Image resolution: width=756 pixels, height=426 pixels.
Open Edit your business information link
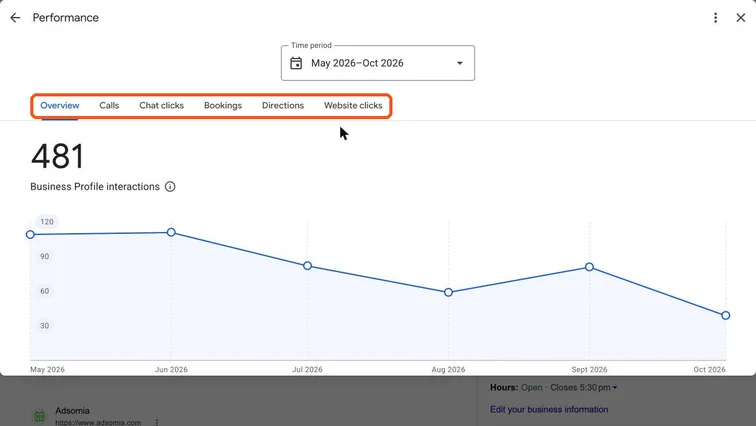coord(549,410)
